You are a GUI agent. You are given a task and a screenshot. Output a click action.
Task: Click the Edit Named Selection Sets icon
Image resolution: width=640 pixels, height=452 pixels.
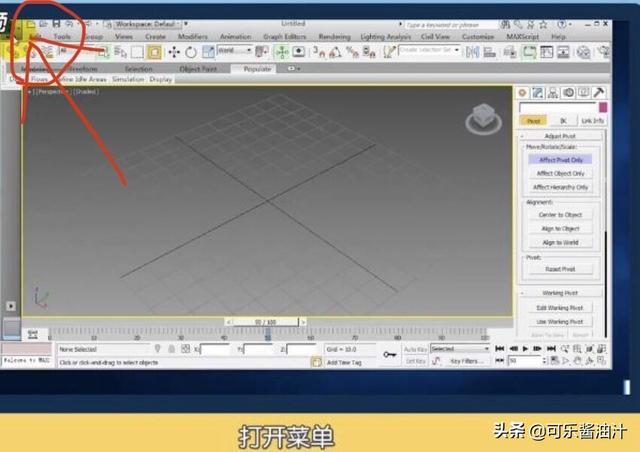pos(389,52)
